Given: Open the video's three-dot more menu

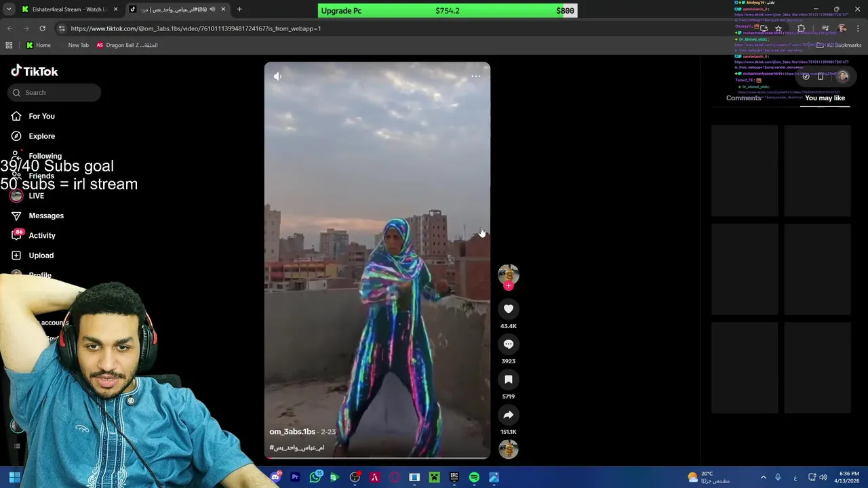Looking at the screenshot, I should 476,77.
